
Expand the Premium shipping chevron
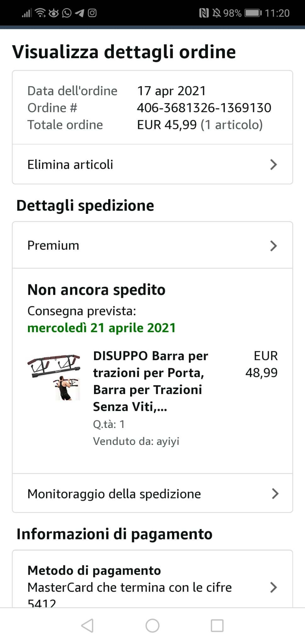(273, 246)
